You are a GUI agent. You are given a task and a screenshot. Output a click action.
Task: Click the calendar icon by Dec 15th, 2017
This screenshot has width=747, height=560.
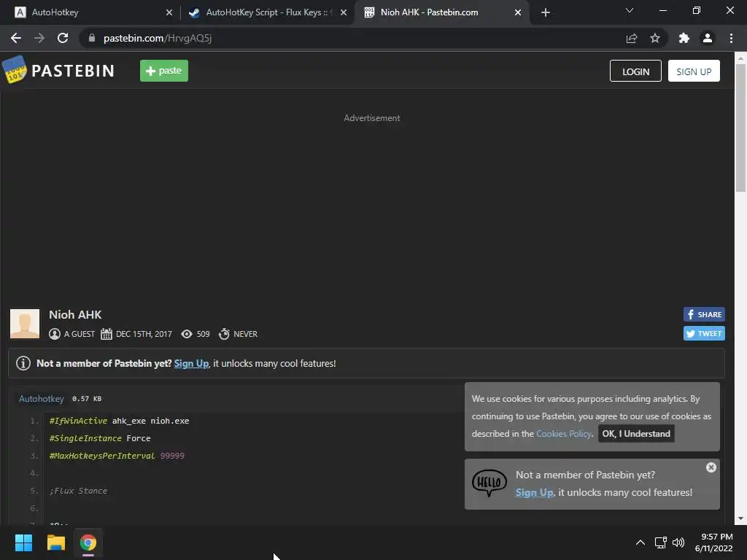pyautogui.click(x=107, y=334)
